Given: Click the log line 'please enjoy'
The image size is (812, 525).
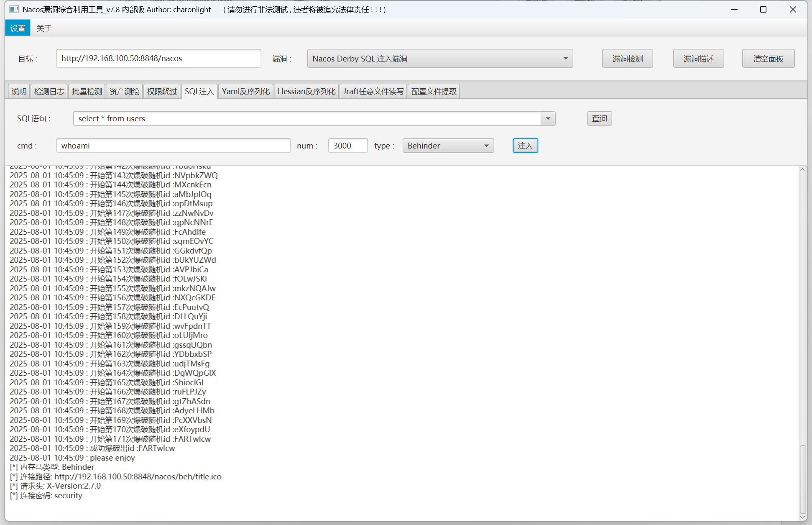Looking at the screenshot, I should (72, 458).
